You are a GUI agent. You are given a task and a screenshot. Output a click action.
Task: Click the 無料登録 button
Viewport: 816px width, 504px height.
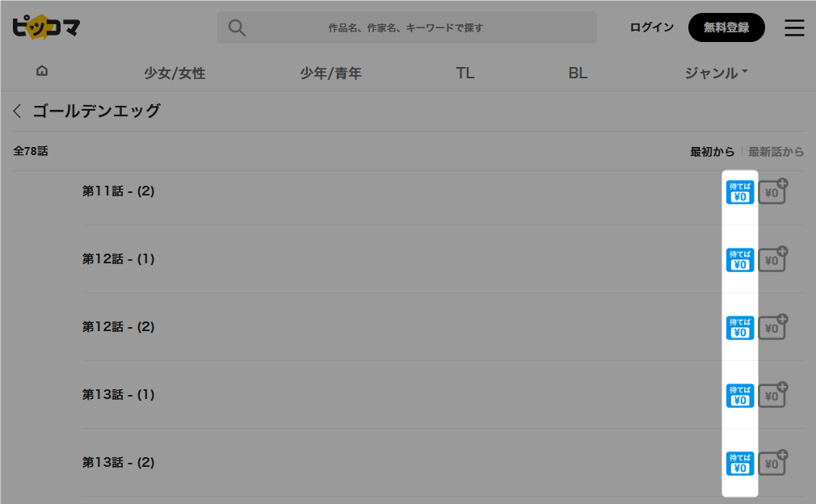click(726, 27)
